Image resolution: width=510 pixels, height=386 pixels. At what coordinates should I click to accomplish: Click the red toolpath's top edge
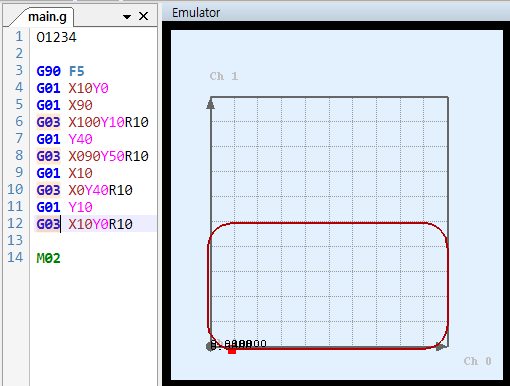[x=328, y=223]
